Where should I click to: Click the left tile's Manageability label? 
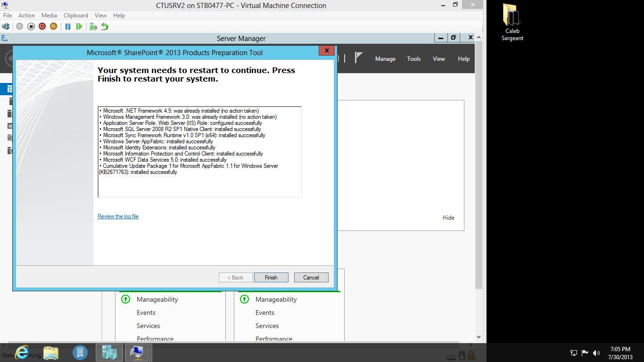coord(157,299)
